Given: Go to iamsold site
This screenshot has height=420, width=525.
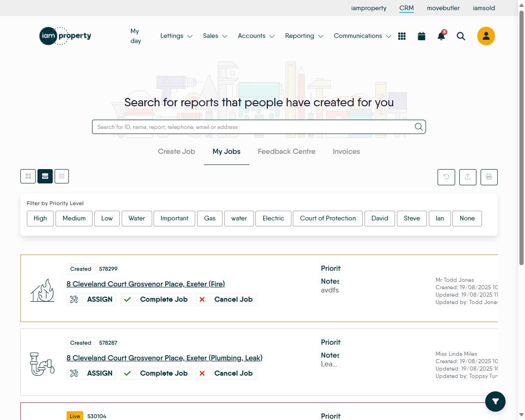Looking at the screenshot, I should pyautogui.click(x=484, y=8).
